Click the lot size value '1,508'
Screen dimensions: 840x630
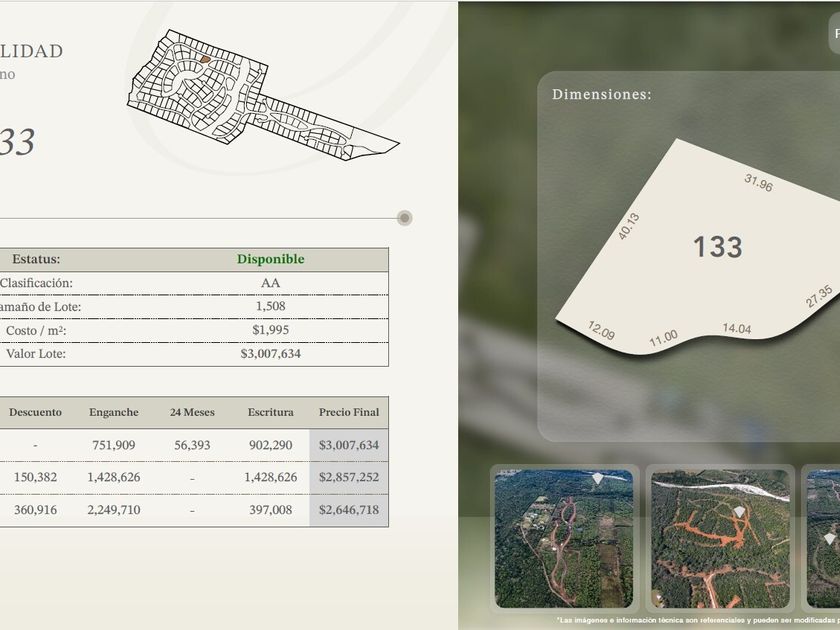(x=271, y=306)
